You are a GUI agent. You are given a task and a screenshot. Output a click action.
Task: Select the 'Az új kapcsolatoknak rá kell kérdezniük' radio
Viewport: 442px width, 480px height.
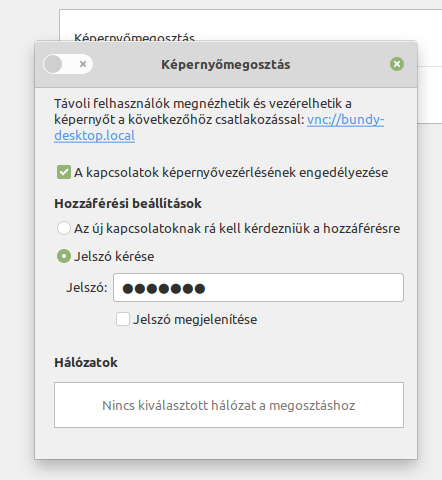(x=64, y=228)
